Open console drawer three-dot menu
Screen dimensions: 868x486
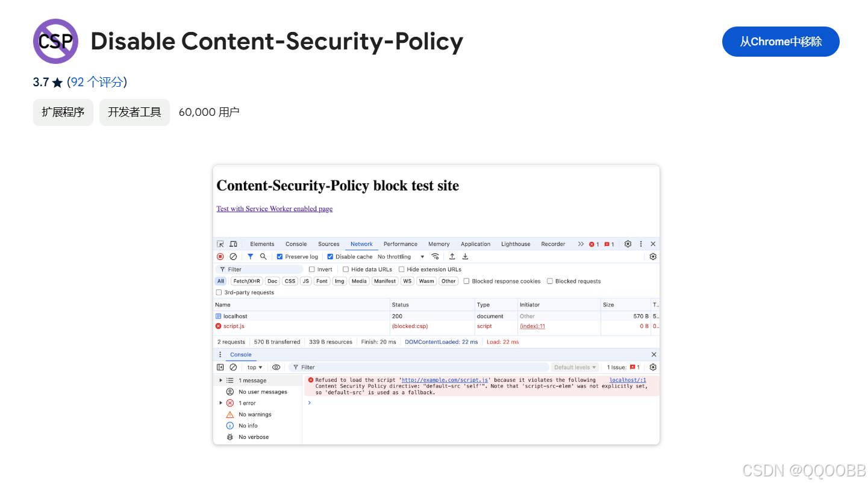pyautogui.click(x=220, y=355)
